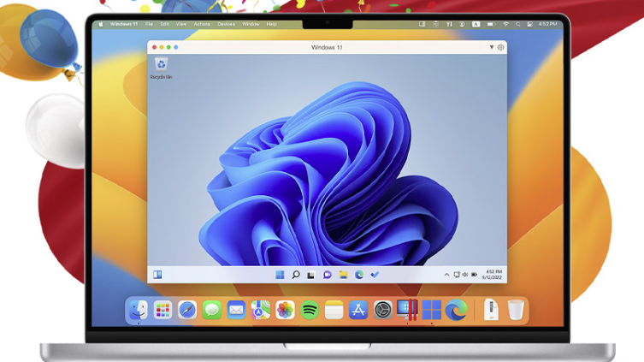
Task: Open App Store from the Dock
Action: (358, 310)
